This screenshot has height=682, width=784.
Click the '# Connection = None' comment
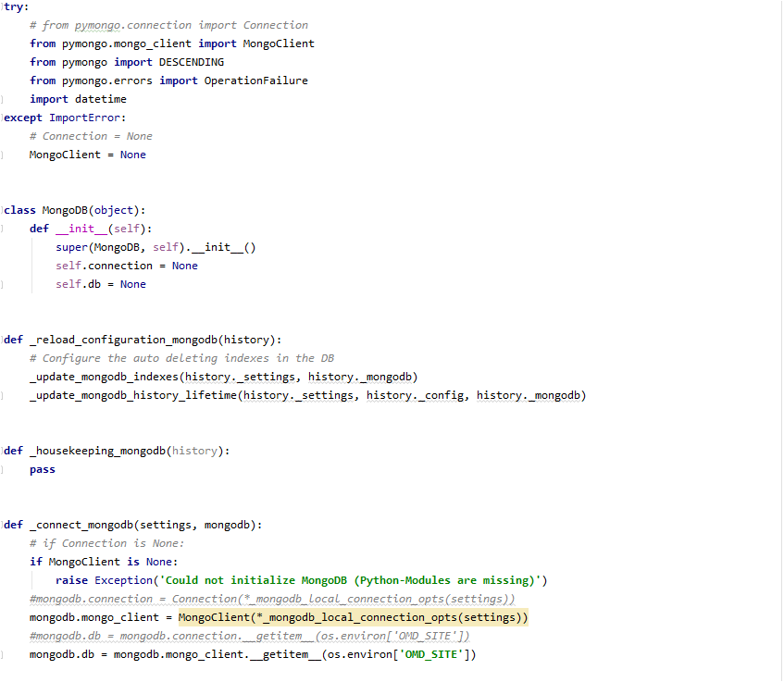(91, 136)
